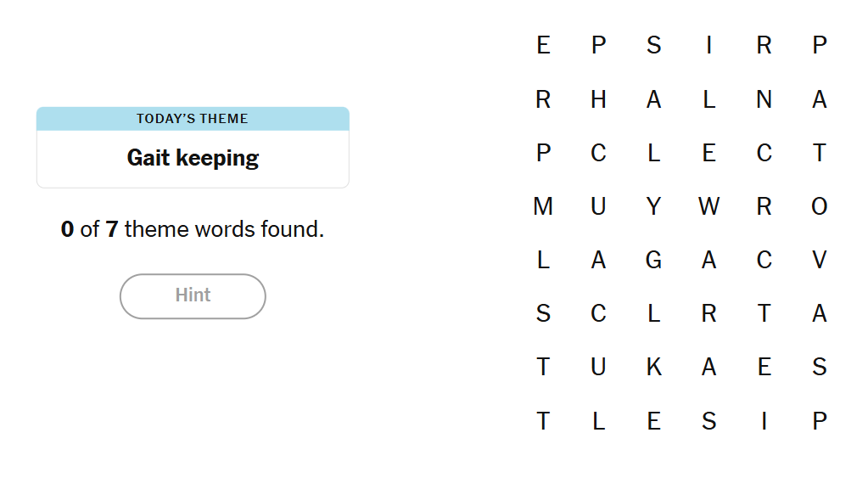This screenshot has height=489, width=868.
Task: Click the letter G in the grid
Action: 653,261
